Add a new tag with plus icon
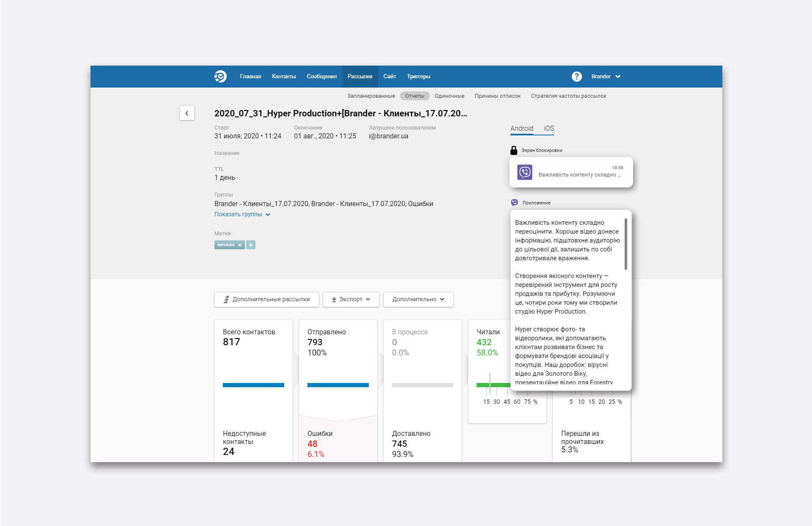 click(x=251, y=245)
